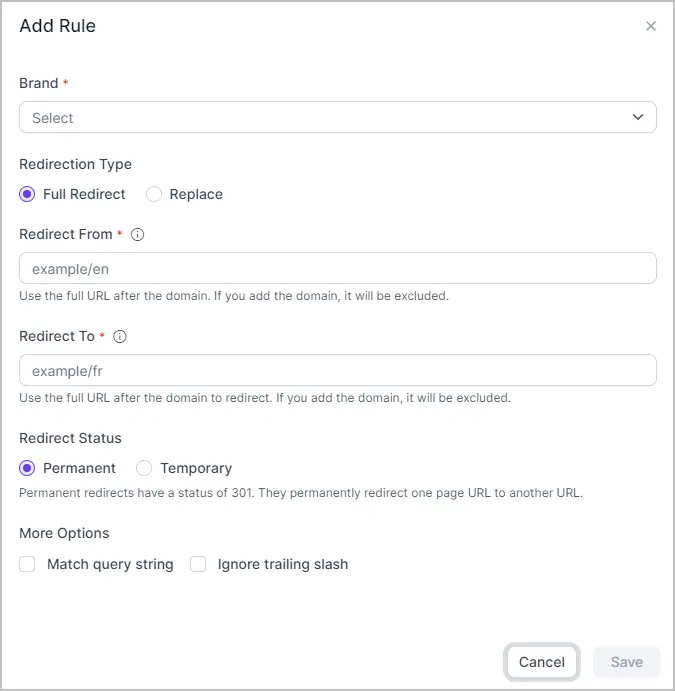675x691 pixels.
Task: Expand the Brand dropdown chevron arrow
Action: pos(638,117)
